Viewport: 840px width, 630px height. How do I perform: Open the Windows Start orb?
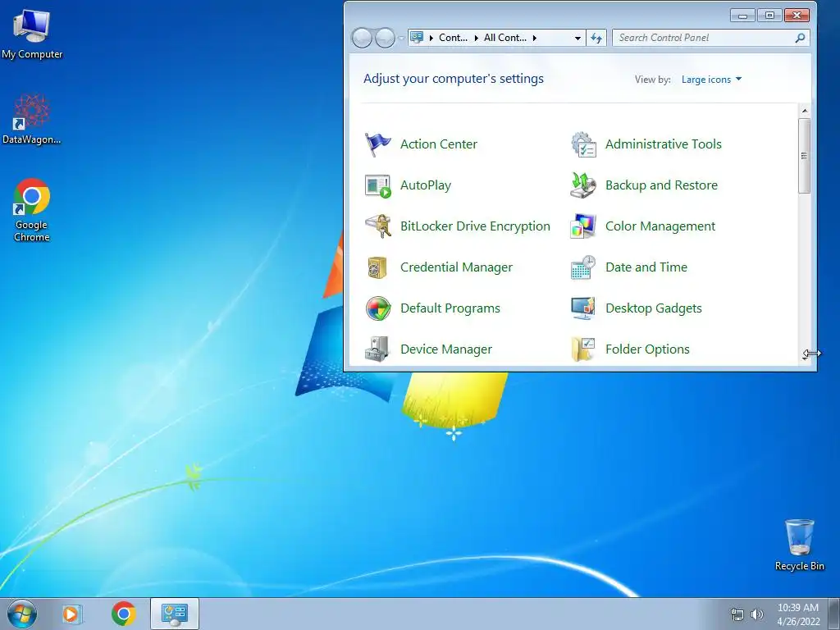coord(22,614)
